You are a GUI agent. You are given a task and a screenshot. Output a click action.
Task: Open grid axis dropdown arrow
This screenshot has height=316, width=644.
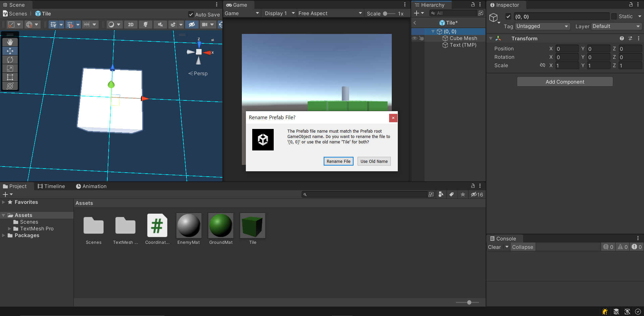click(x=61, y=25)
